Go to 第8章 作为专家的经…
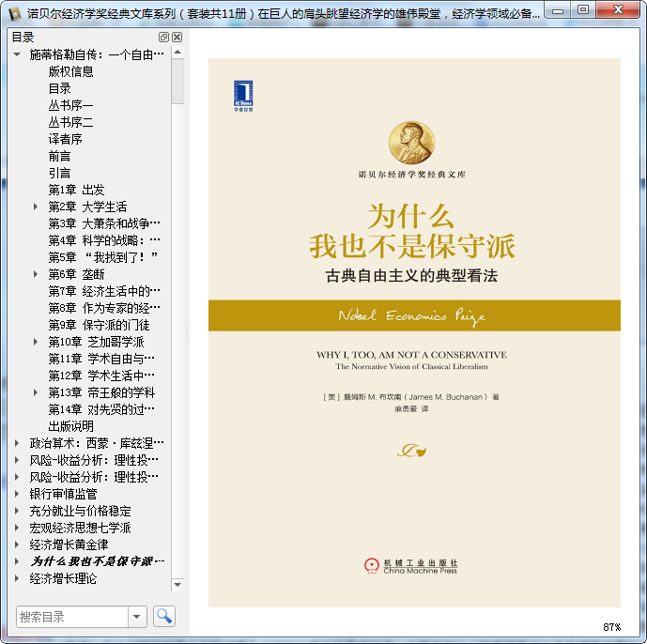Viewport: 647px width, 644px height. pos(104,308)
